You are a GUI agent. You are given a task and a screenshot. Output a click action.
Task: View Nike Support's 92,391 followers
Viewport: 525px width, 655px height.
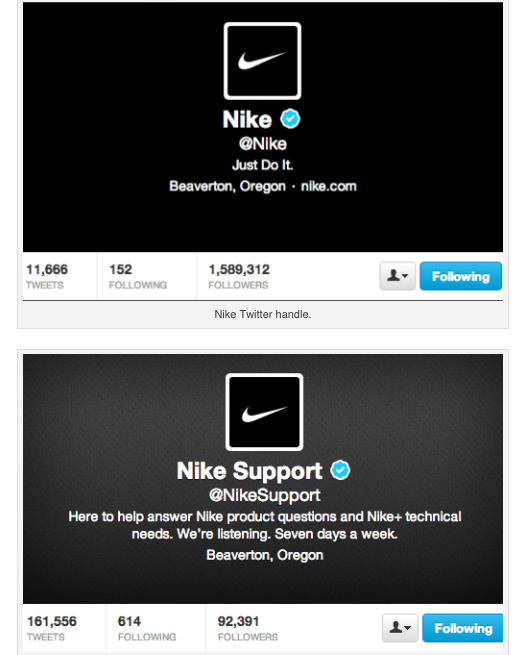(248, 628)
